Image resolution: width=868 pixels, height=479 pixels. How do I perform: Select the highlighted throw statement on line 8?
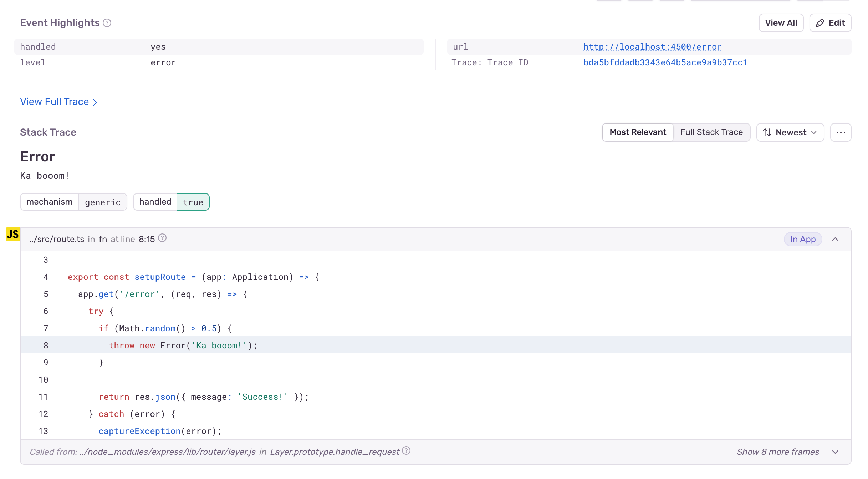click(182, 345)
